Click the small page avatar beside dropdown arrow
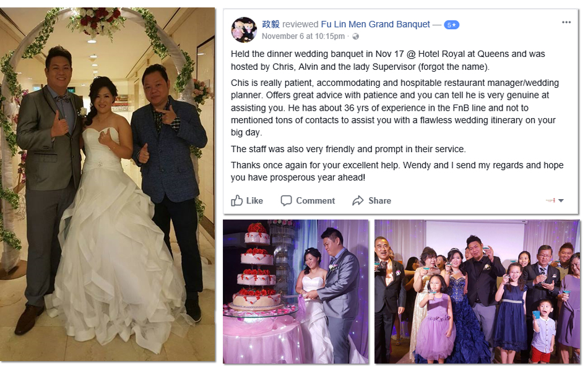Viewport: 588px width, 371px height. (x=550, y=200)
